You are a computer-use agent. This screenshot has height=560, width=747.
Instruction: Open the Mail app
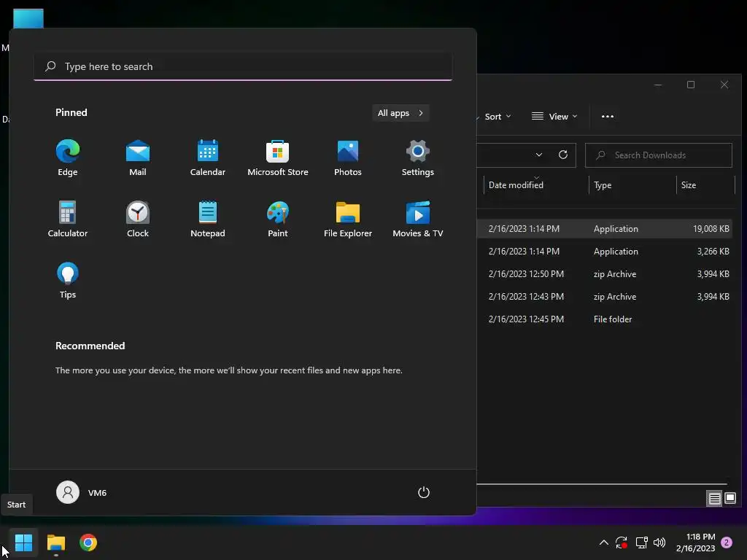tap(138, 158)
